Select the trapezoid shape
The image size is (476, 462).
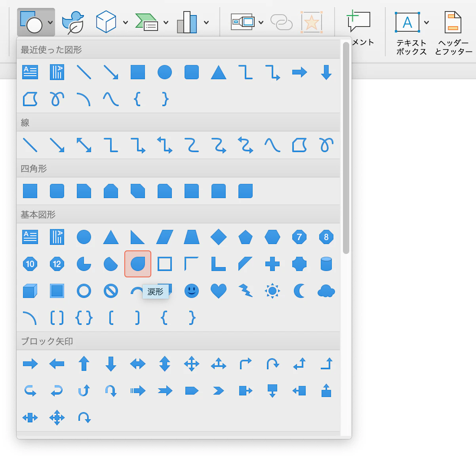pyautogui.click(x=192, y=237)
